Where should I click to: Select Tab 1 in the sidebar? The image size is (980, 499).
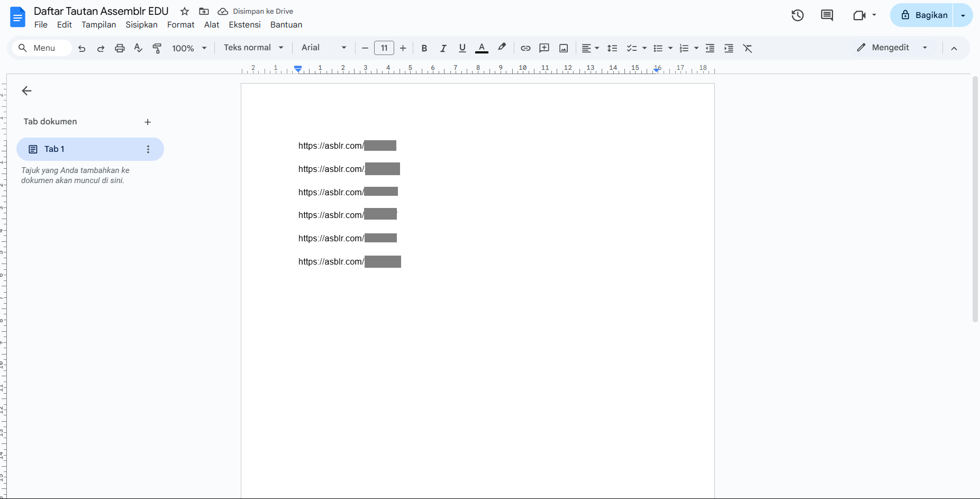[x=90, y=149]
